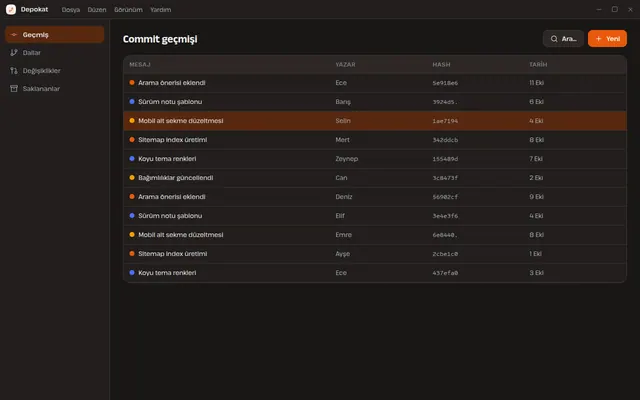Maximize the Depokat window
Image resolution: width=640 pixels, height=400 pixels.
(x=614, y=9)
